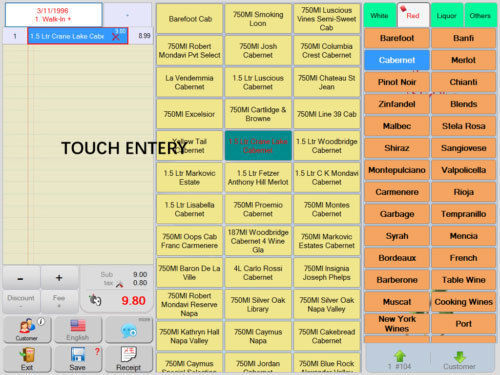
Task: Add a Fee to the order
Action: [x=59, y=301]
